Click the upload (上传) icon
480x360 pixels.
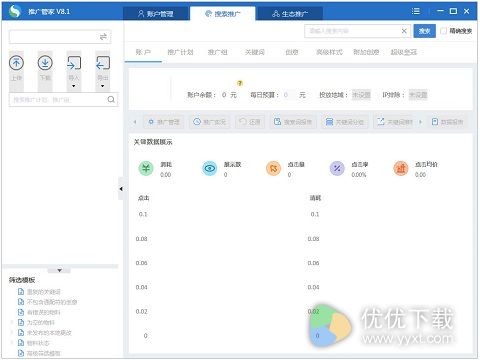pyautogui.click(x=16, y=63)
